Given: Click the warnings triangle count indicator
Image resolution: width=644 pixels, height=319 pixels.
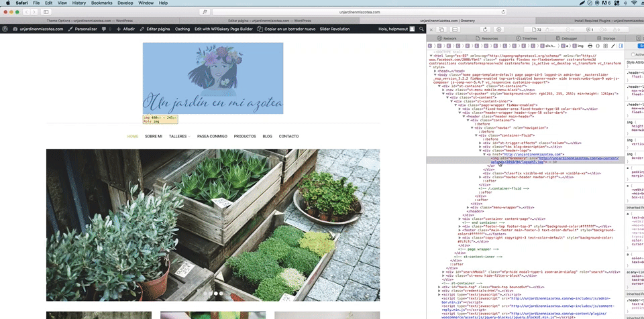Looking at the screenshot, I should (616, 29).
